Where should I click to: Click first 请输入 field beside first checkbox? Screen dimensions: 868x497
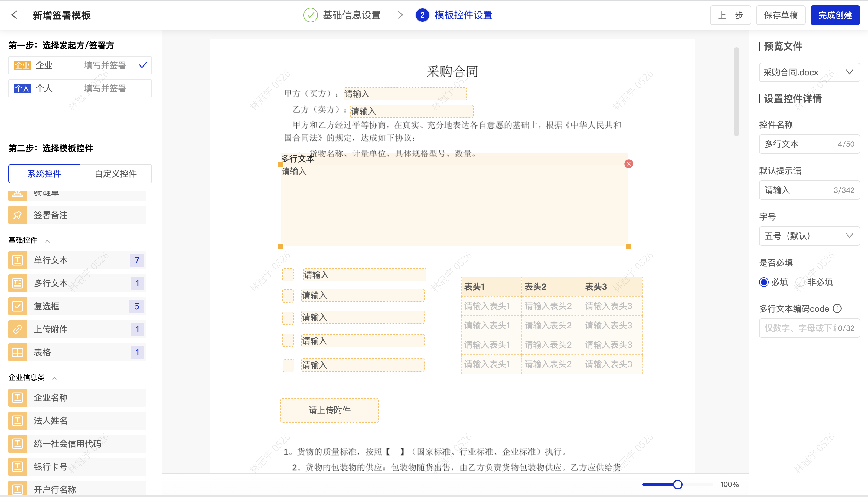point(365,275)
